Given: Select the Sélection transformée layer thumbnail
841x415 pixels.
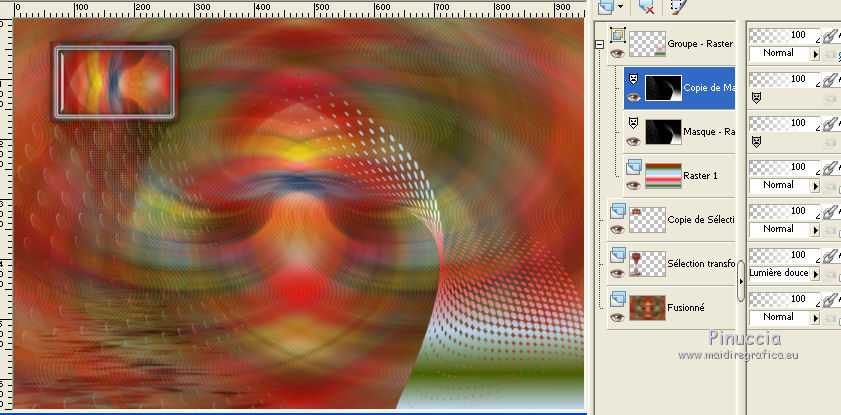Looking at the screenshot, I should pos(647,264).
